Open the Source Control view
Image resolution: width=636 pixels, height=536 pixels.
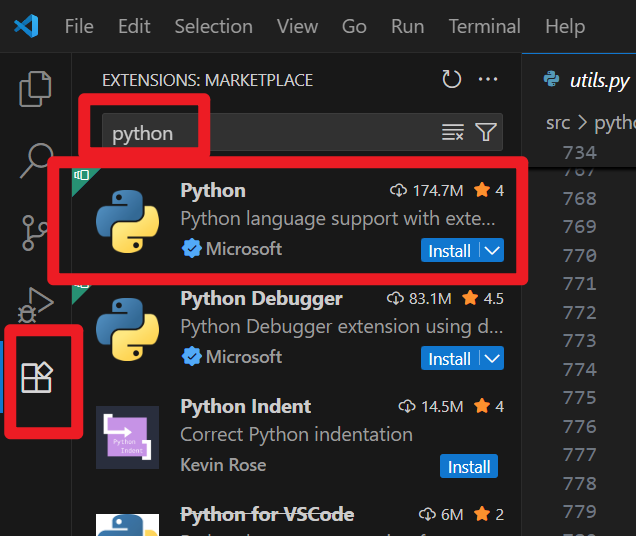coord(34,233)
